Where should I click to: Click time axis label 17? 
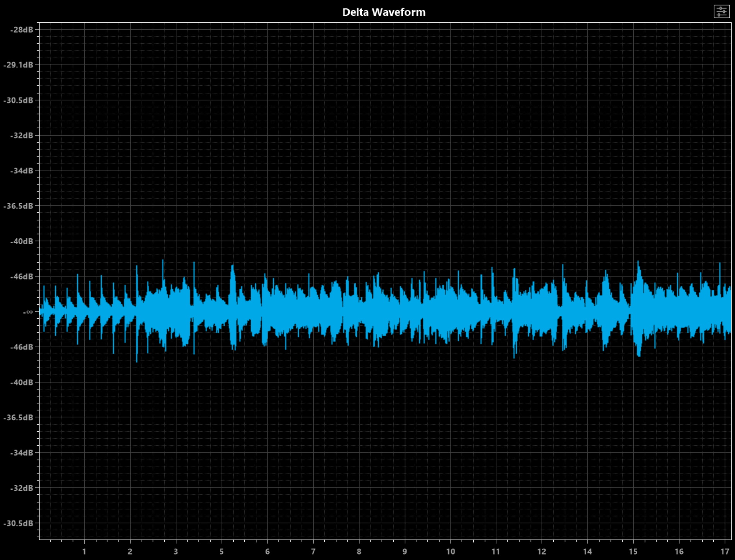[x=725, y=552]
